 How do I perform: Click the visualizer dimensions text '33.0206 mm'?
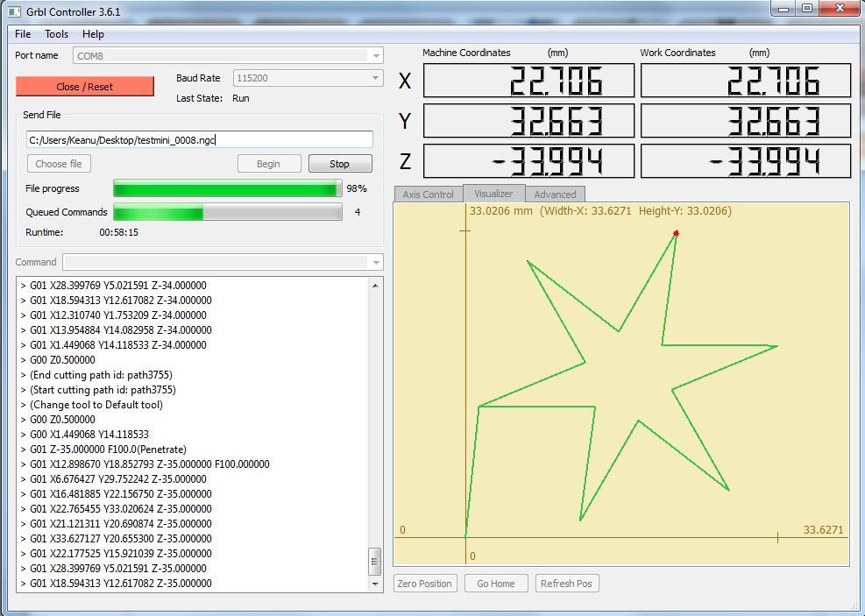501,211
